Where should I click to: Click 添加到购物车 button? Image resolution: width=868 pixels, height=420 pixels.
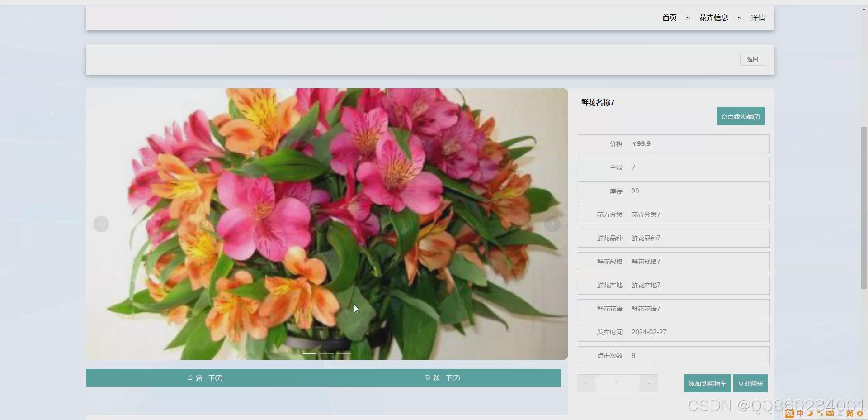(x=707, y=383)
